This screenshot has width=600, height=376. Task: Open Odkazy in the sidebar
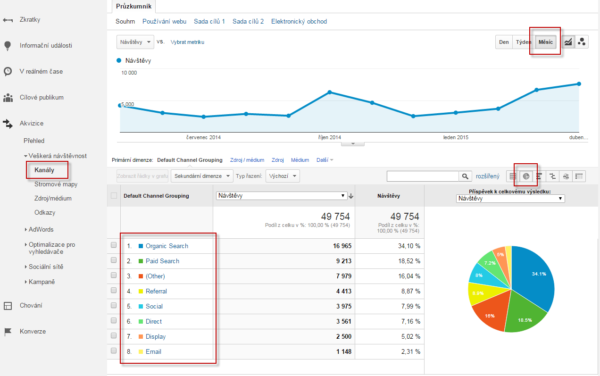(x=45, y=213)
